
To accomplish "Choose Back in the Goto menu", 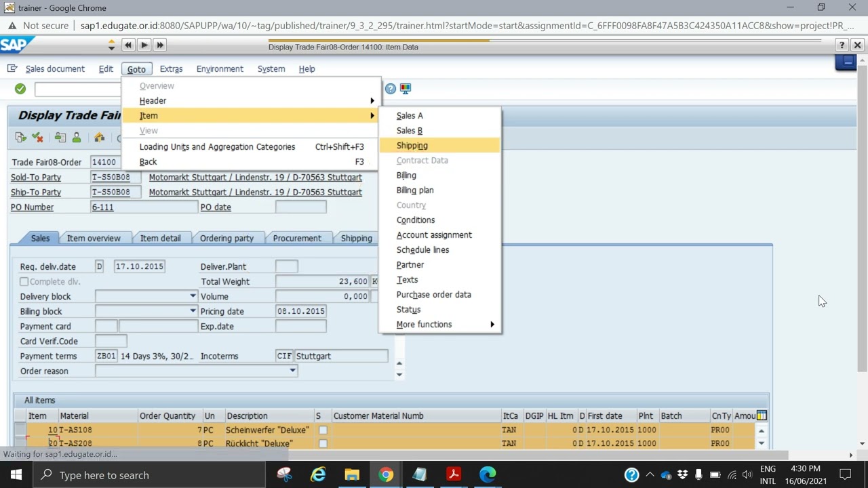I will [251, 161].
